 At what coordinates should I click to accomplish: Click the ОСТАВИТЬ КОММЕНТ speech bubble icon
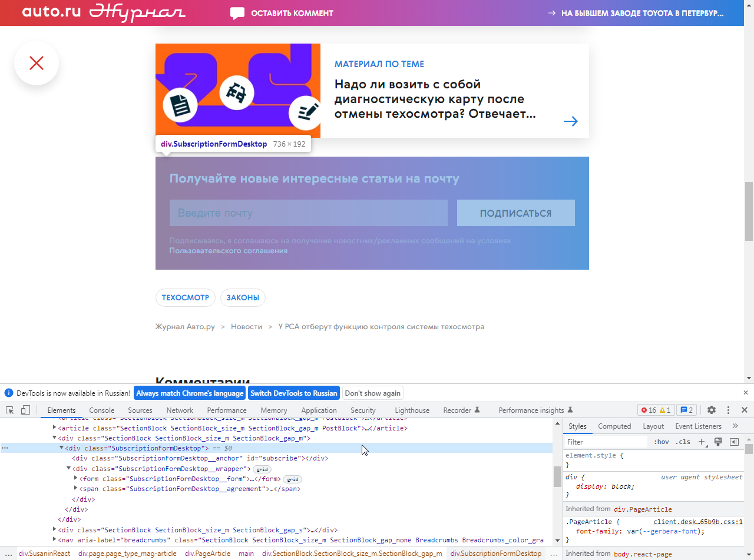(237, 12)
